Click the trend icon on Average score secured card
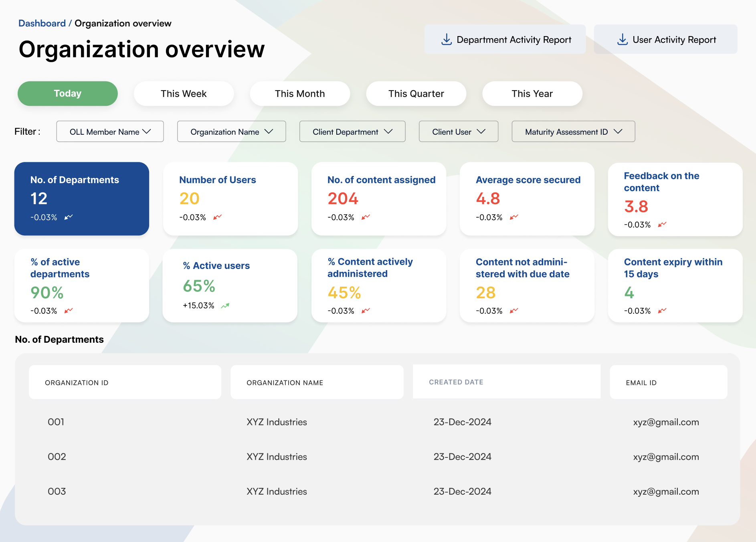756x542 pixels. (x=514, y=217)
